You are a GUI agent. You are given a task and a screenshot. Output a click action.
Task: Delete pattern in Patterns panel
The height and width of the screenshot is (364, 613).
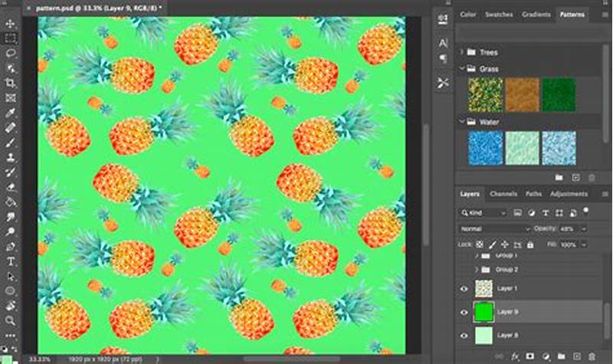pos(592,178)
